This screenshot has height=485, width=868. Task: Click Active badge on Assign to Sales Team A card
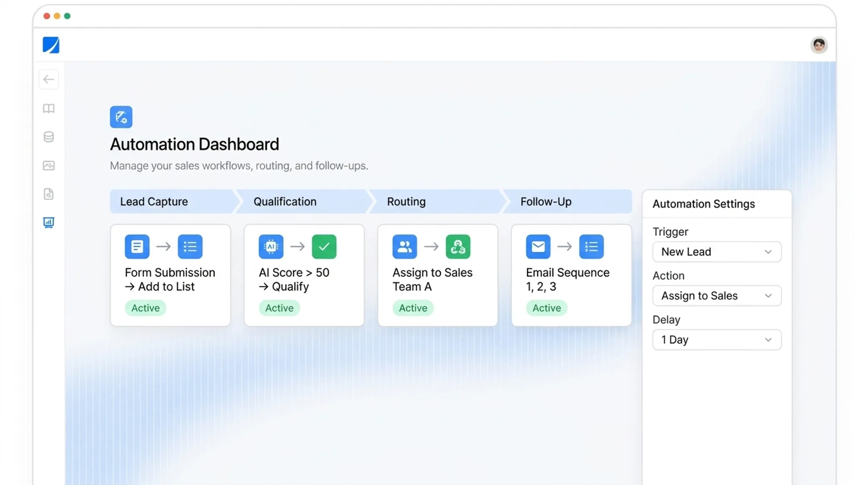point(413,308)
